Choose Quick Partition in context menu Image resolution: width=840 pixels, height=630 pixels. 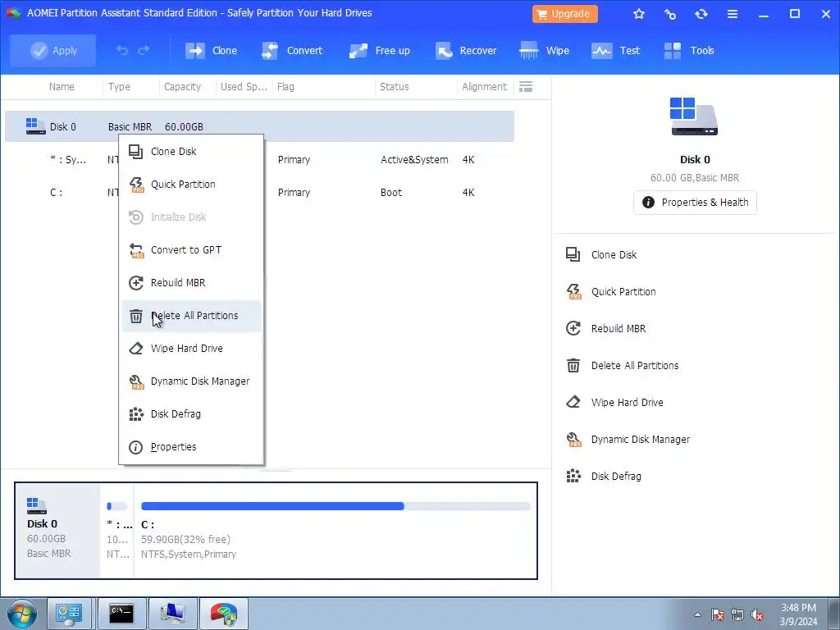click(x=191, y=185)
